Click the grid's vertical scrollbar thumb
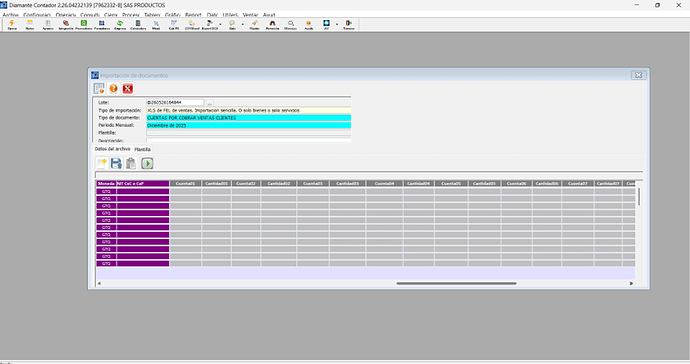690x364 pixels. (639, 196)
